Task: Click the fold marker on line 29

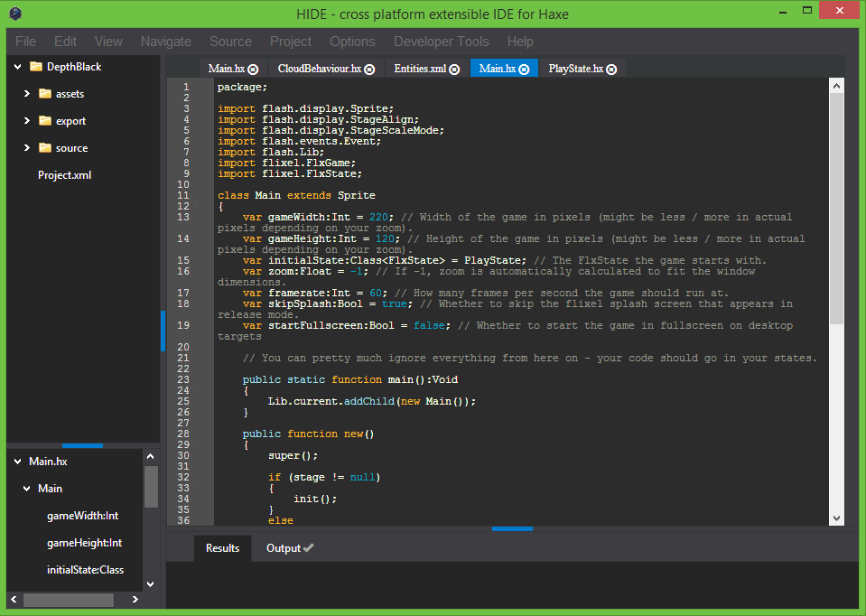Action: click(196, 444)
